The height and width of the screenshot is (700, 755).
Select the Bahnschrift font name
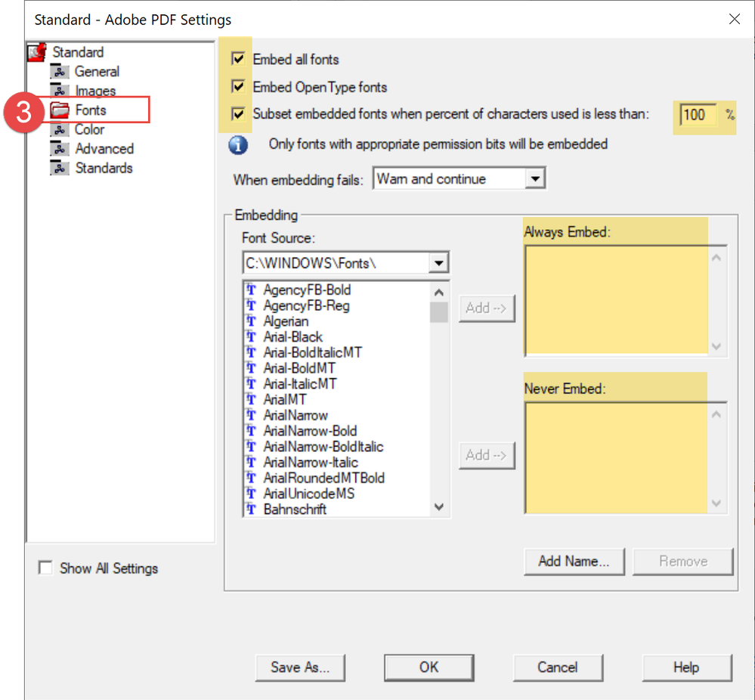(295, 510)
